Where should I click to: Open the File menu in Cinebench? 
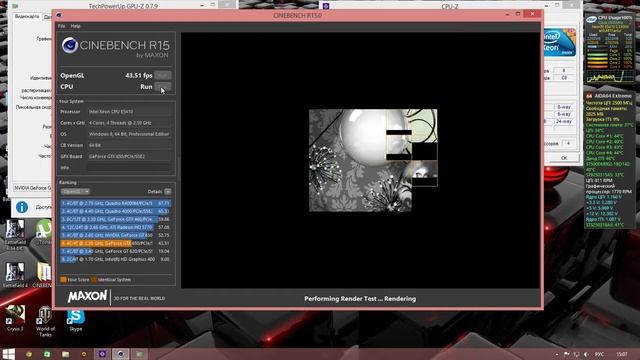(61, 26)
